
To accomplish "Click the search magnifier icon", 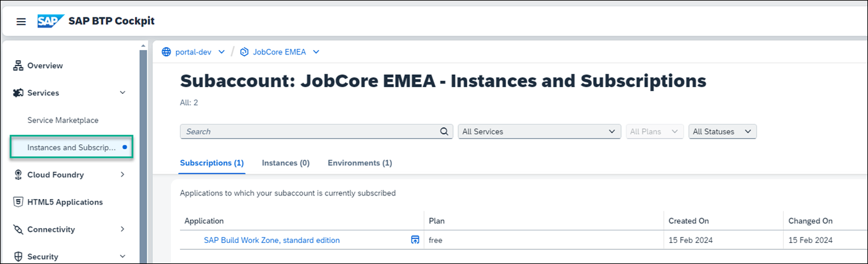I will 443,132.
